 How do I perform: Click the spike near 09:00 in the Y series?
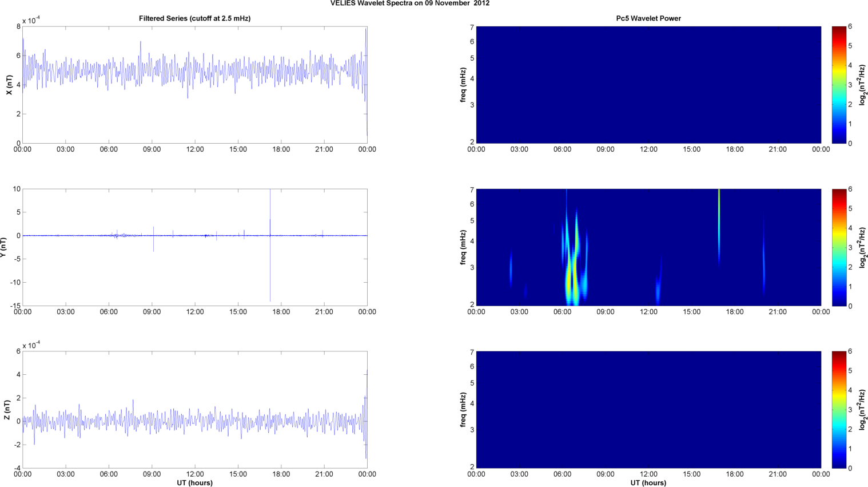pos(153,239)
